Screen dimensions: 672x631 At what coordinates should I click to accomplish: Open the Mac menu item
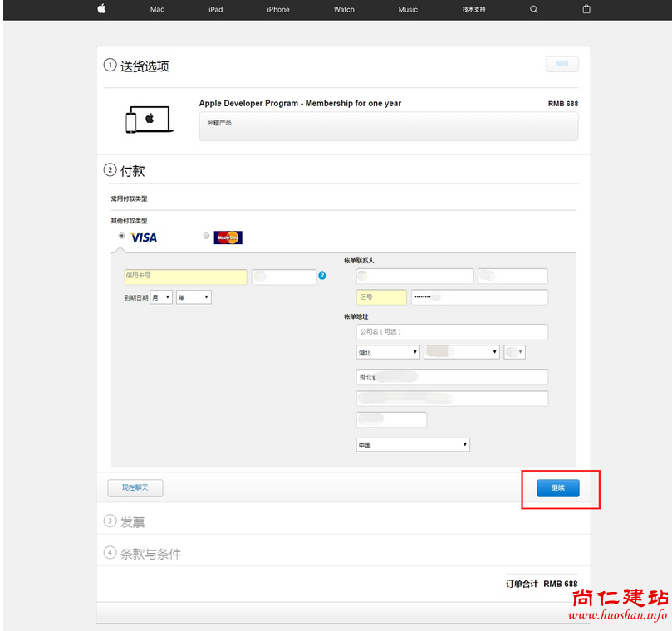(x=157, y=9)
